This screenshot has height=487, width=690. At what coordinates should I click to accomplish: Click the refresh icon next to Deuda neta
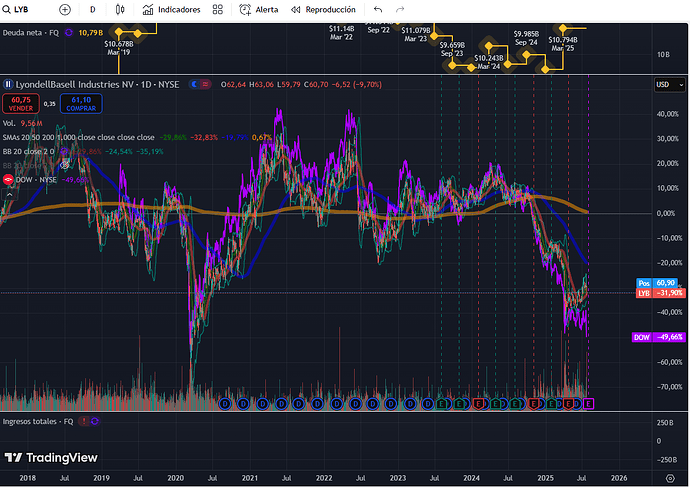69,33
